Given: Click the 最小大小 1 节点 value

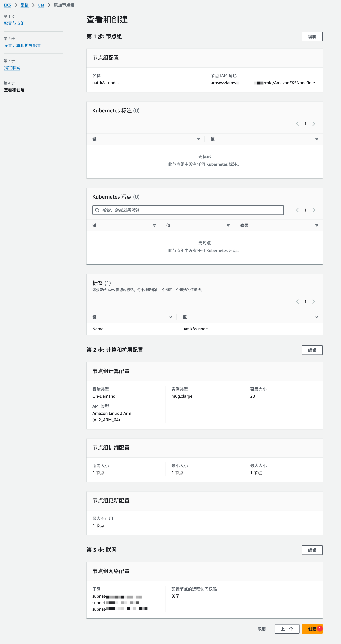Looking at the screenshot, I should click(x=177, y=473).
